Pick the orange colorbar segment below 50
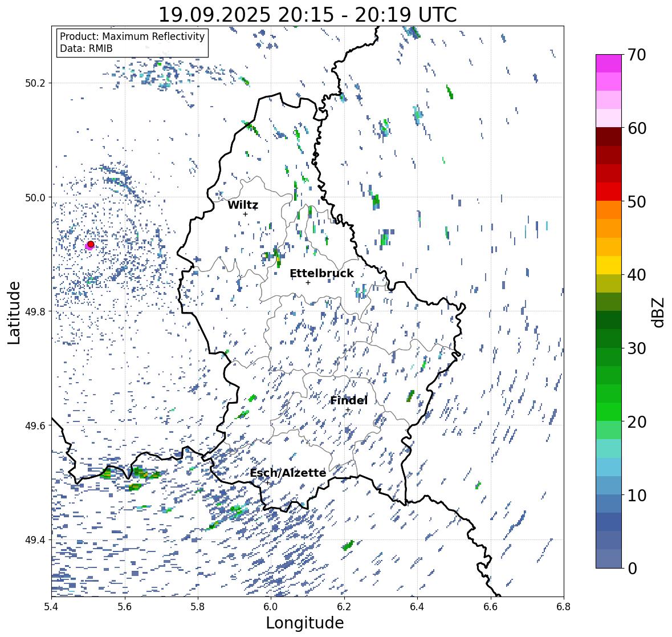The height and width of the screenshot is (637, 672). click(609, 210)
